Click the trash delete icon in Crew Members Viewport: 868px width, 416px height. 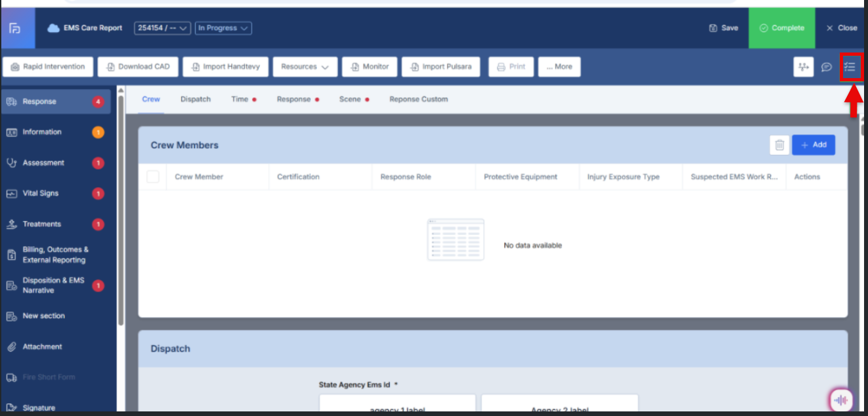[779, 145]
